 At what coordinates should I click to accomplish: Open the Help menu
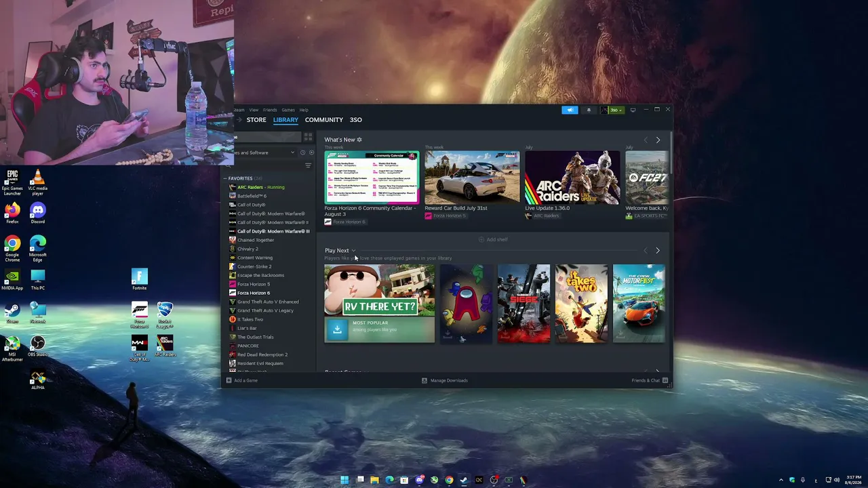click(x=304, y=110)
